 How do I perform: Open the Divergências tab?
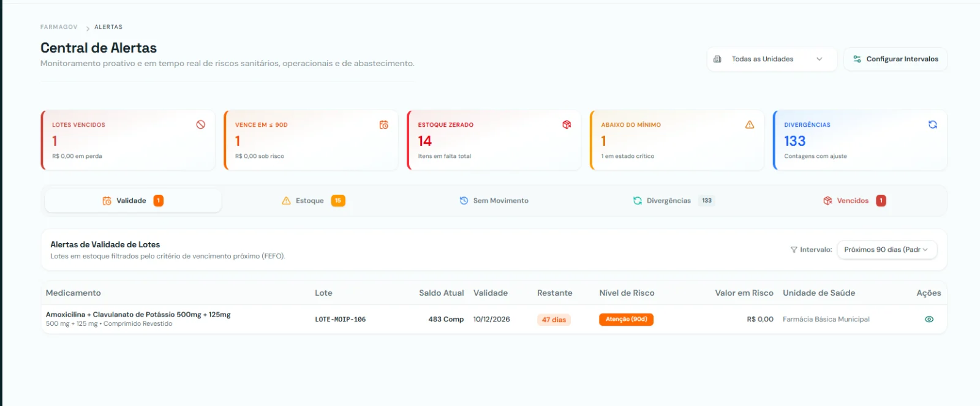click(674, 201)
